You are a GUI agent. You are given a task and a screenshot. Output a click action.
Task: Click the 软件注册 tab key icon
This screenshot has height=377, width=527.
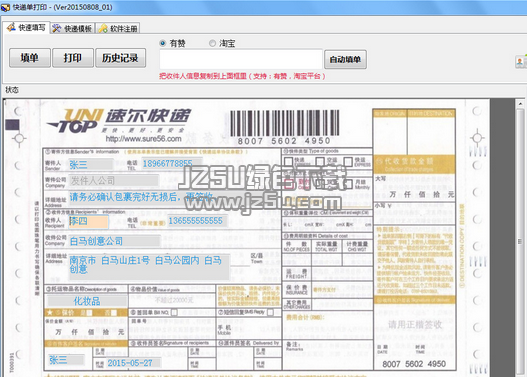pos(103,29)
